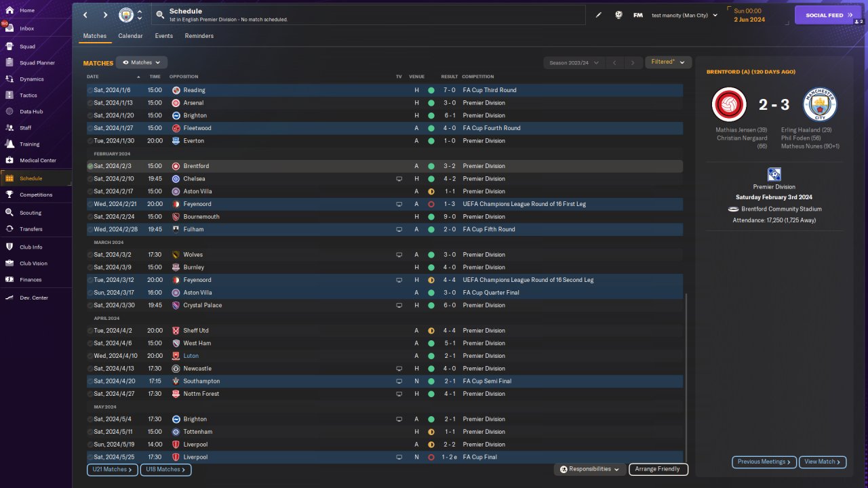Toggle selection circle on Arsenal row
The height and width of the screenshot is (488, 868).
pyautogui.click(x=90, y=103)
